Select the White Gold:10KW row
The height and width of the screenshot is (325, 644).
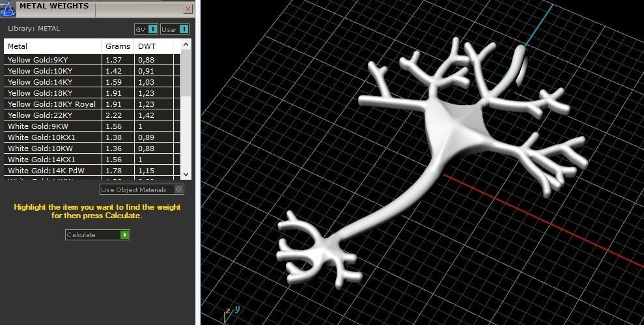click(92, 148)
